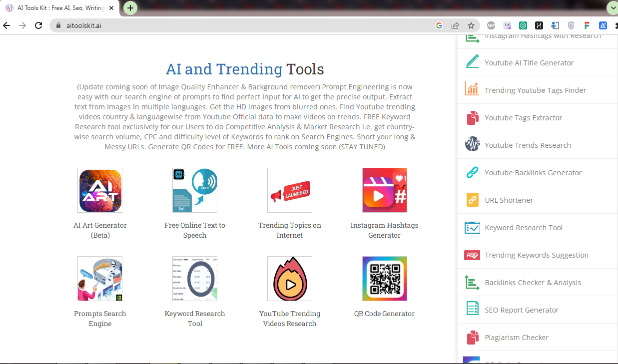Click the YouTube Trending flame icon
The width and height of the screenshot is (618, 364).
(x=290, y=279)
